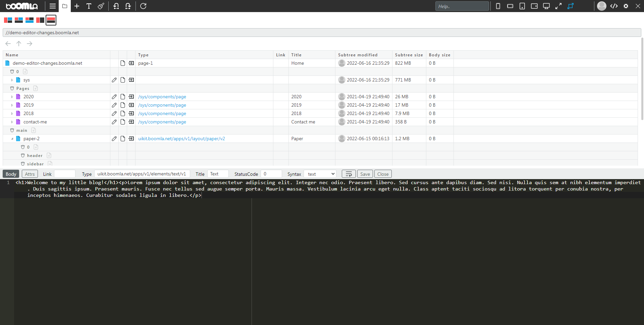Screen dimensions: 644x325
Task: Expand the sys tree item
Action: [x=12, y=80]
